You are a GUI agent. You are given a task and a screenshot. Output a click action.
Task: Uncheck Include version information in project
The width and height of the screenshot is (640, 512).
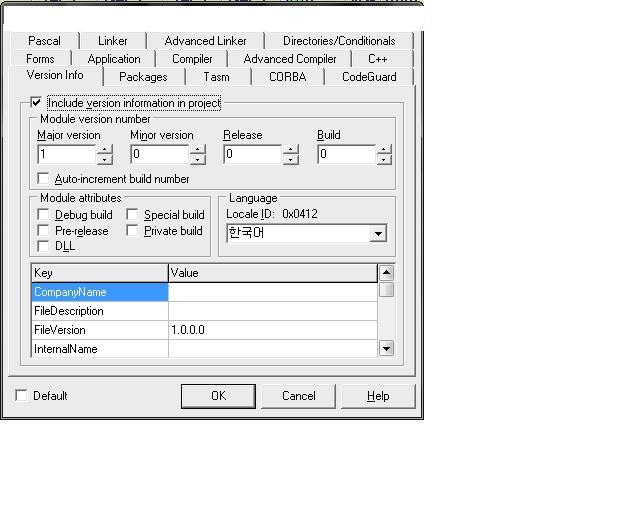[x=37, y=103]
